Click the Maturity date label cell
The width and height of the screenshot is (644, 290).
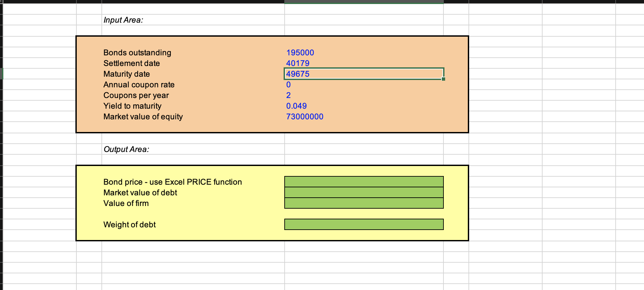[193, 74]
